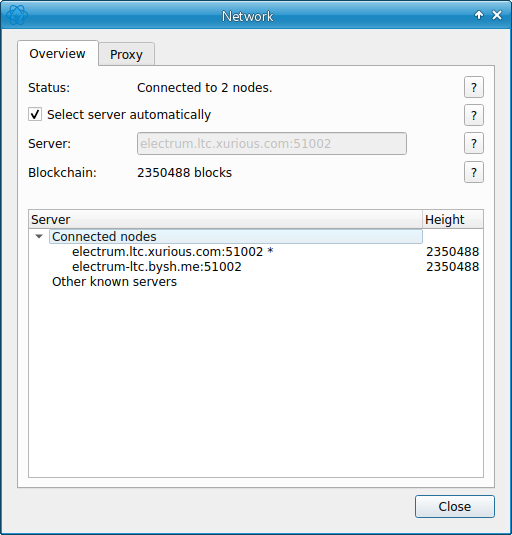The width and height of the screenshot is (512, 535).
Task: Open help for Select server automatically
Action: coord(473,115)
